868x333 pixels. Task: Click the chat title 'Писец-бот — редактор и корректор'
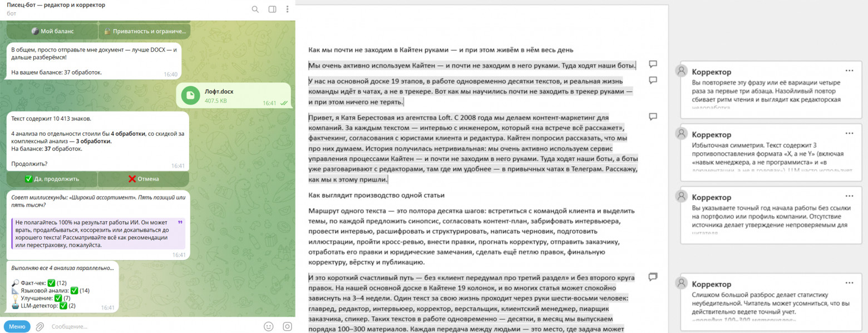pyautogui.click(x=56, y=5)
